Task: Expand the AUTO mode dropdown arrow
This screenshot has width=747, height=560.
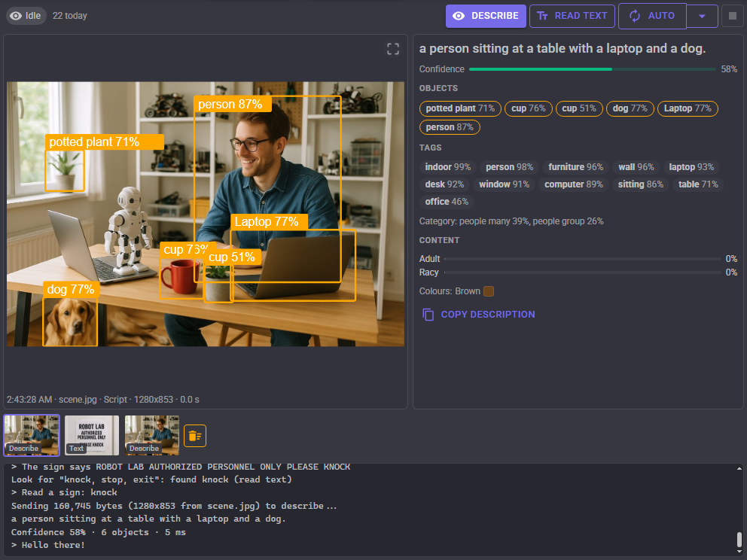Action: click(x=702, y=16)
